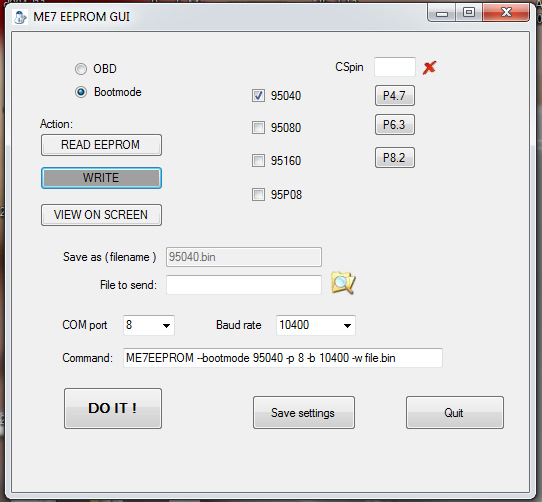Enable the 95160 checkbox
Image resolution: width=542 pixels, height=502 pixels.
[x=258, y=160]
